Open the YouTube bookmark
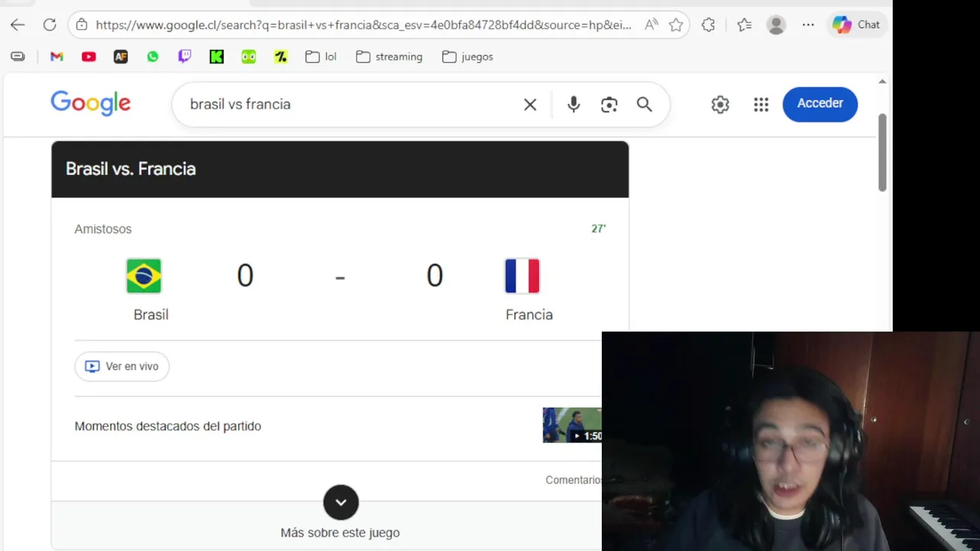 [x=89, y=57]
